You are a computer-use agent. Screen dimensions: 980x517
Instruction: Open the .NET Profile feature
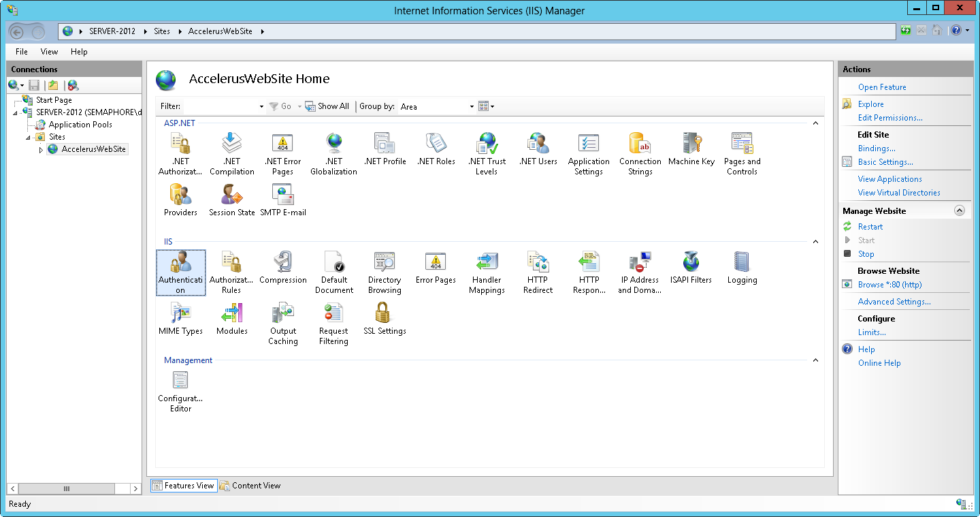click(x=385, y=149)
